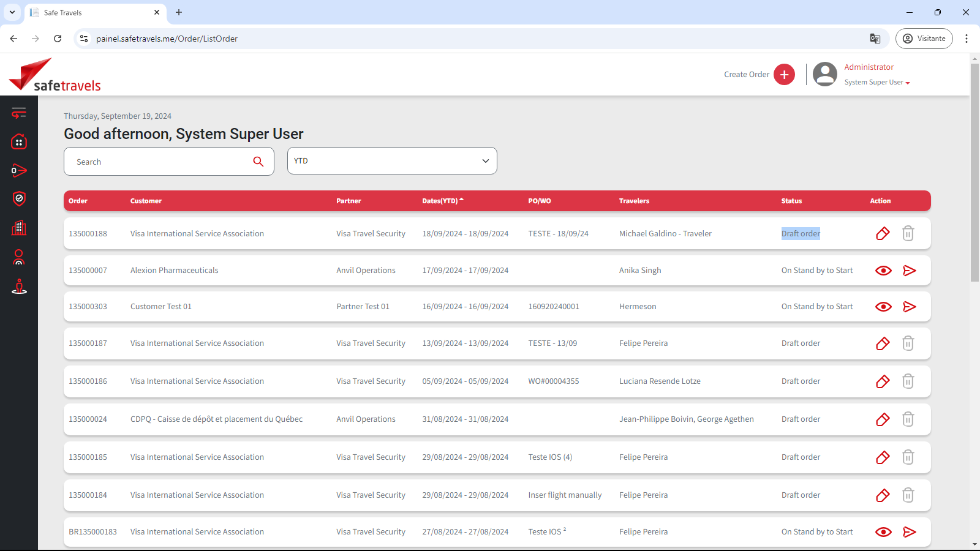Open Chrome's tab search dropdown arrow

[x=12, y=12]
